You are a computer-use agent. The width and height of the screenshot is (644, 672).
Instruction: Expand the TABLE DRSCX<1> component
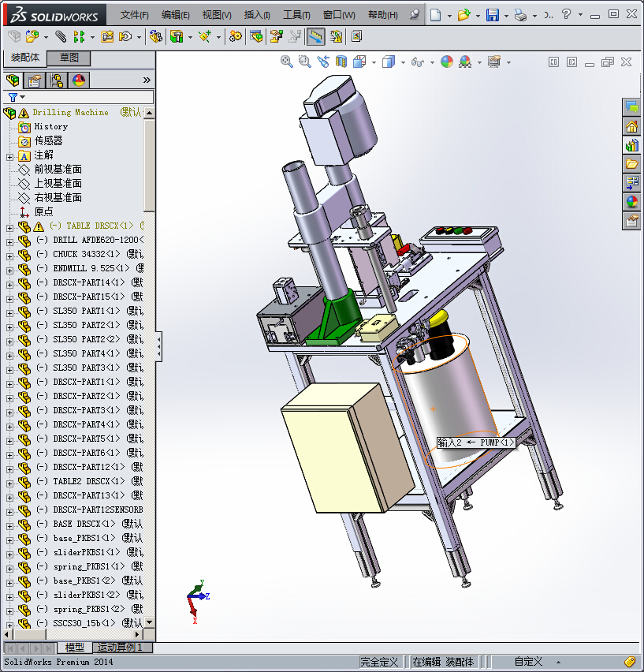point(9,229)
